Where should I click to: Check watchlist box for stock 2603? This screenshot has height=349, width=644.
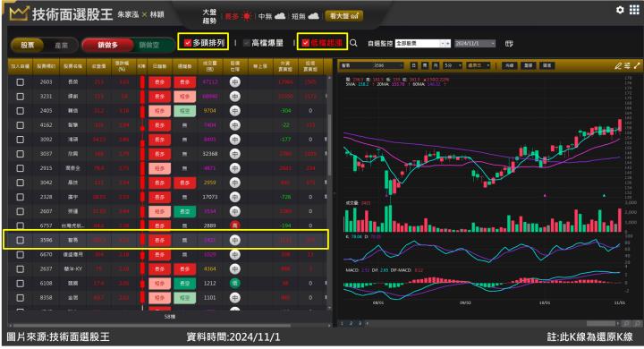[20, 82]
